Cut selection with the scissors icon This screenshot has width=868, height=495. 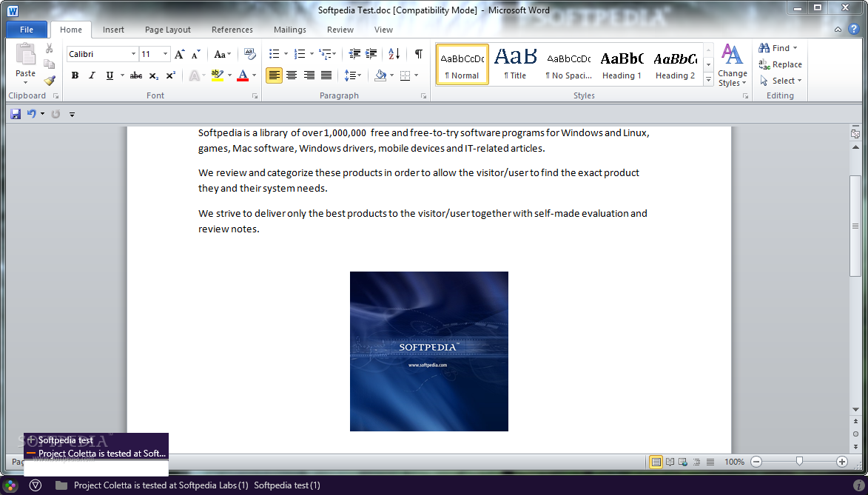pyautogui.click(x=50, y=49)
